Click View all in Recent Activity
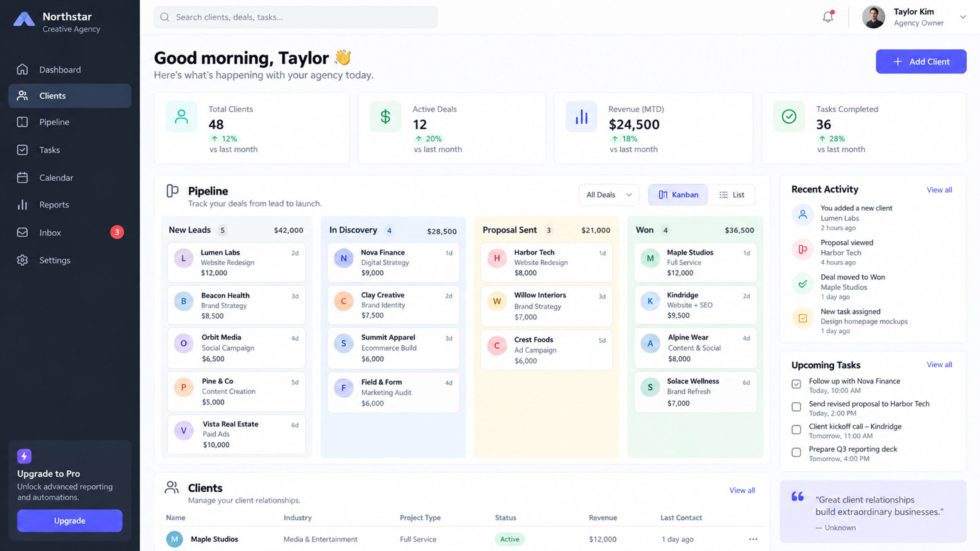980x551 pixels. tap(939, 190)
